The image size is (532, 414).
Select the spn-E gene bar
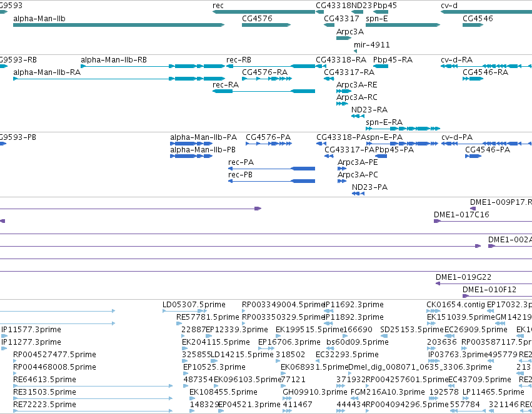pyautogui.click(x=403, y=25)
